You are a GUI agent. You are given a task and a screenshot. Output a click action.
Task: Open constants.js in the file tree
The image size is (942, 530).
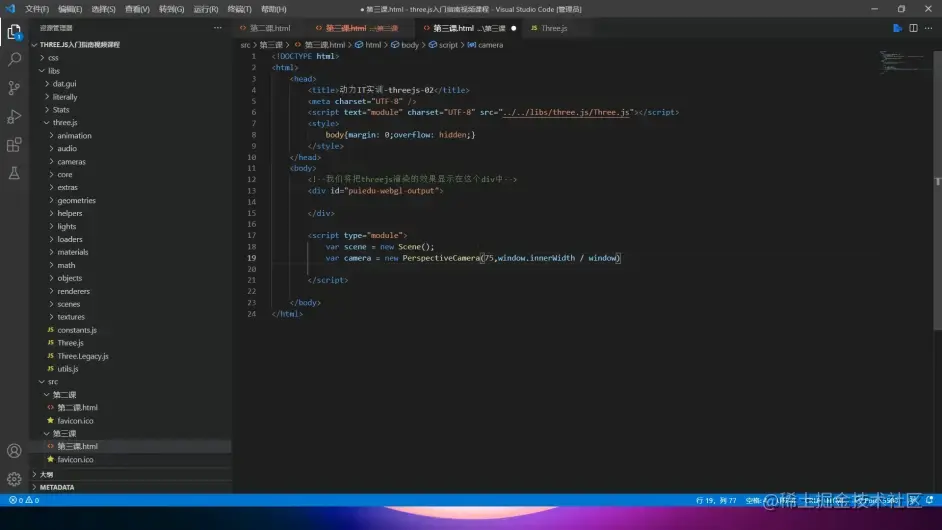pyautogui.click(x=77, y=330)
